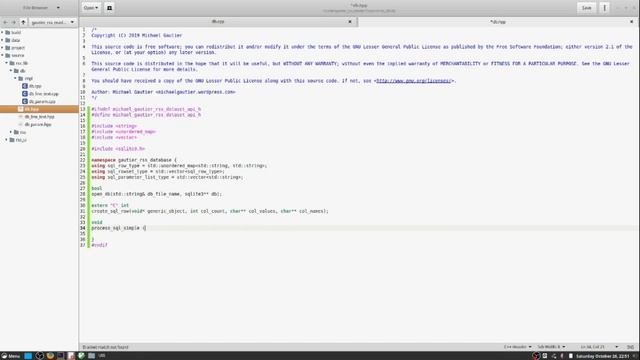Go back in the file browser

(5, 22)
